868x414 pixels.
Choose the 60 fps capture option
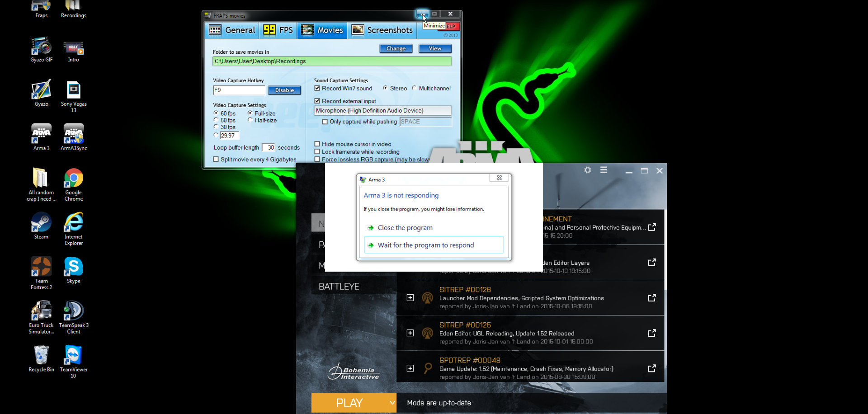(x=216, y=113)
